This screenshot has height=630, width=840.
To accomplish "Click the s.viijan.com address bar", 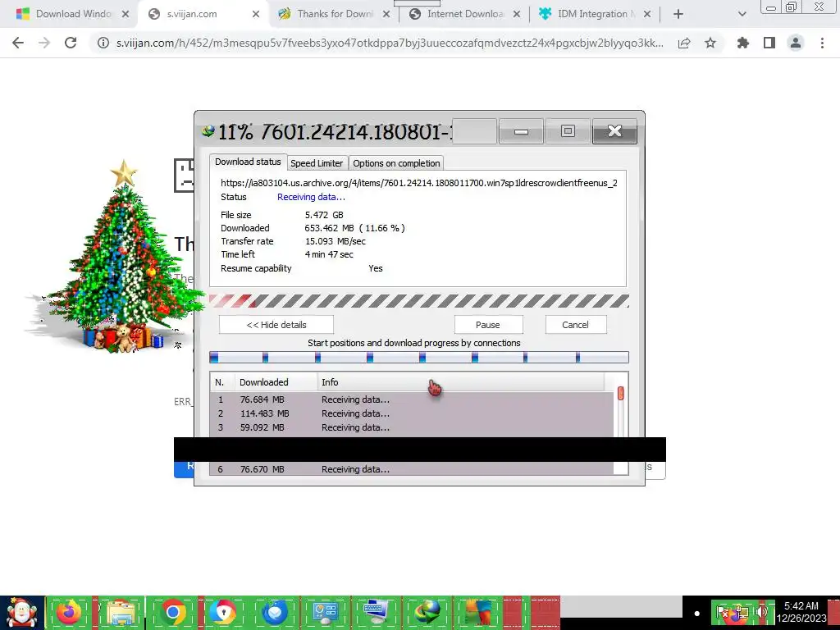I will (390, 43).
